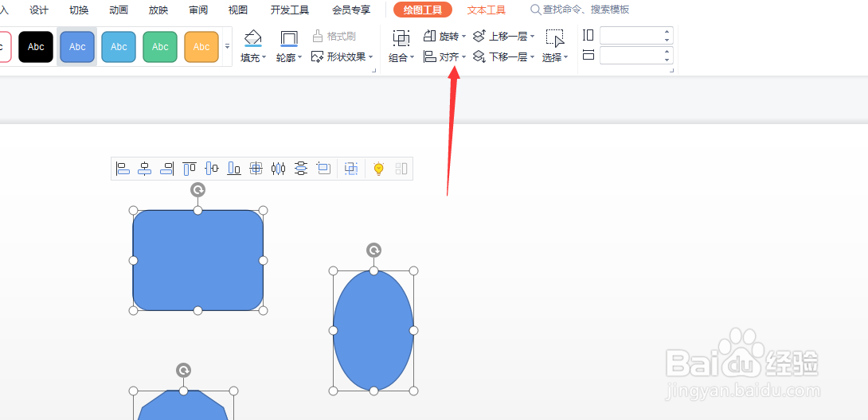Click the shape width icon beside the lower size field

pos(588,55)
